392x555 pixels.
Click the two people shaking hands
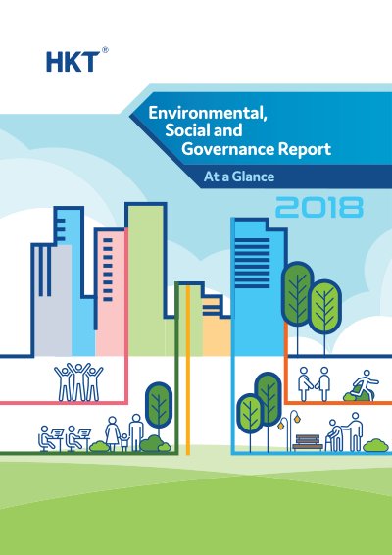[314, 383]
